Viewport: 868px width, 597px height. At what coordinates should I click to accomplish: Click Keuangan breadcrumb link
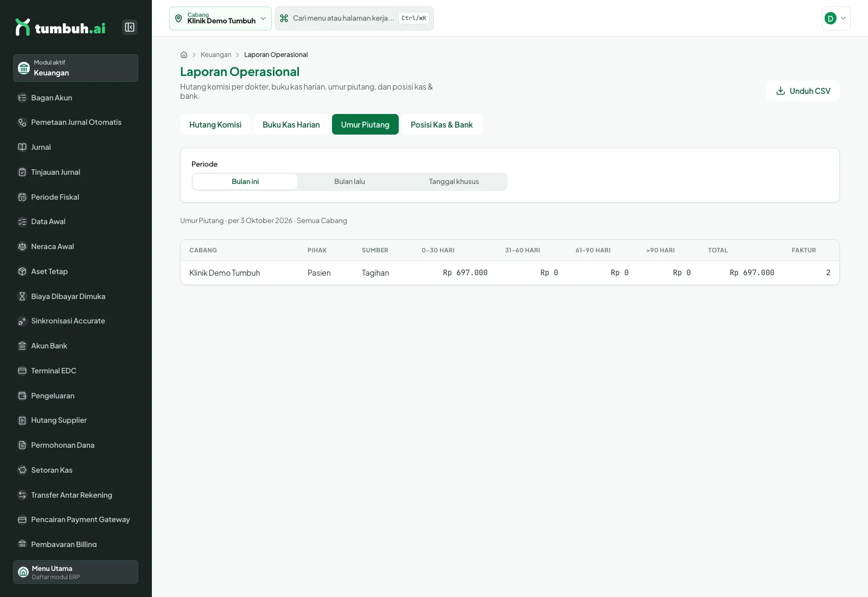(216, 55)
